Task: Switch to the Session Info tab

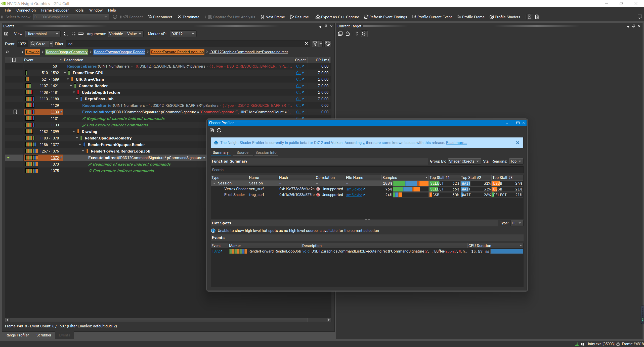Action: [x=266, y=153]
